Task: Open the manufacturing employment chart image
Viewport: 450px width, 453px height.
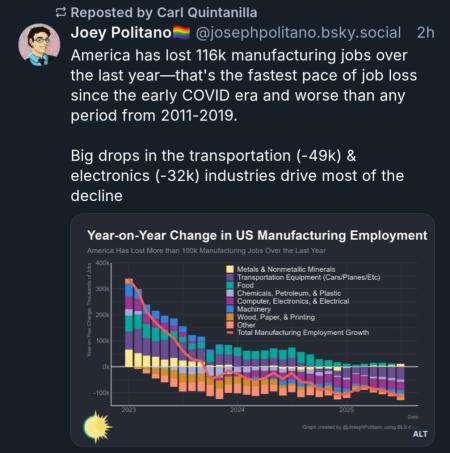Action: coord(253,330)
